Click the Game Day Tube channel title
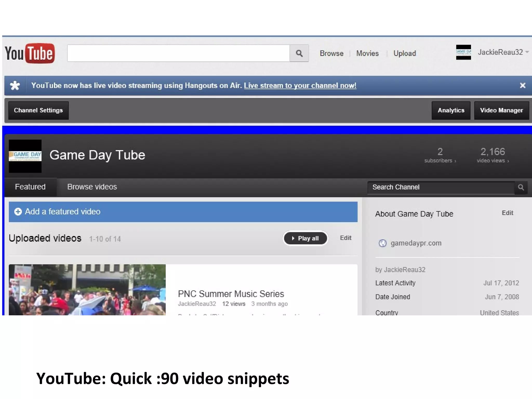The width and height of the screenshot is (532, 399). point(97,155)
